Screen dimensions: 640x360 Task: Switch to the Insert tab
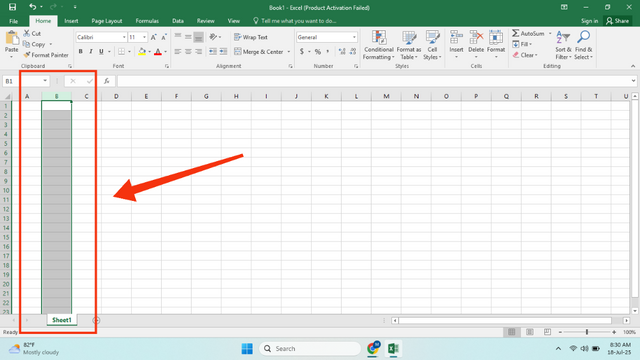click(71, 21)
